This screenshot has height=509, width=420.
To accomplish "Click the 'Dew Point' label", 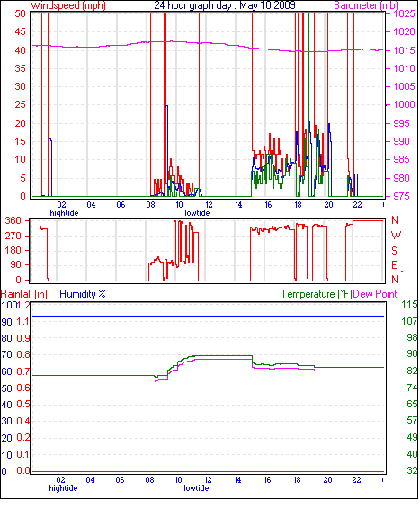I will click(375, 294).
